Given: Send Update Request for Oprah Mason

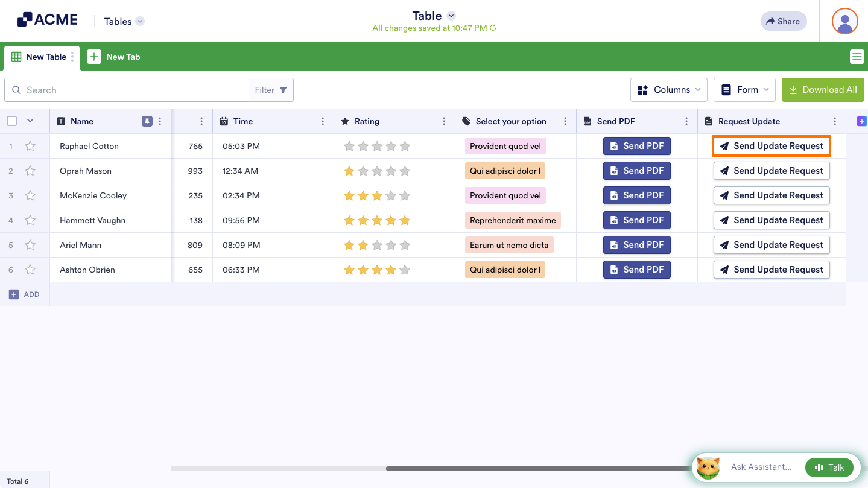Looking at the screenshot, I should [771, 171].
